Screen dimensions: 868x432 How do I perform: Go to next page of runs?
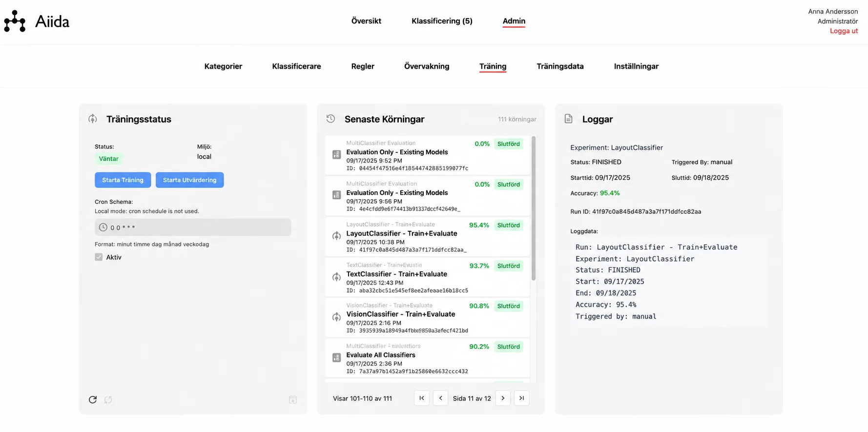(503, 398)
